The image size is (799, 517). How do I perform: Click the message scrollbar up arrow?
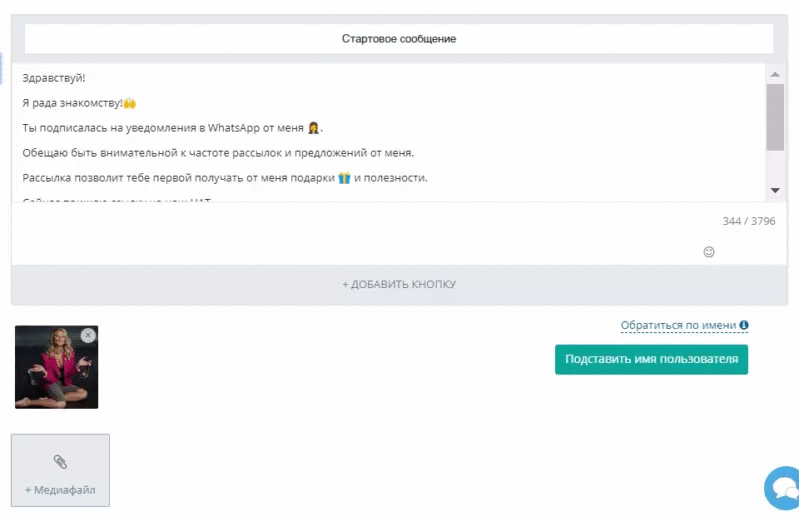click(775, 74)
